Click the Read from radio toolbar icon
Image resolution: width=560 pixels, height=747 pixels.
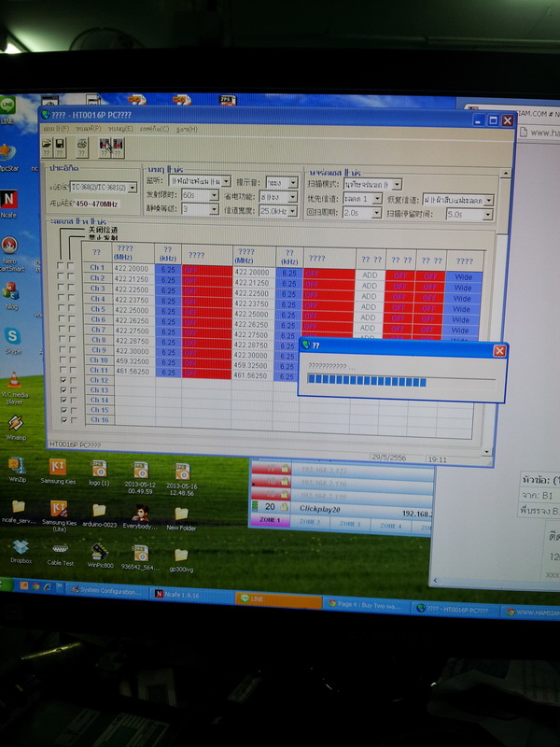(105, 148)
